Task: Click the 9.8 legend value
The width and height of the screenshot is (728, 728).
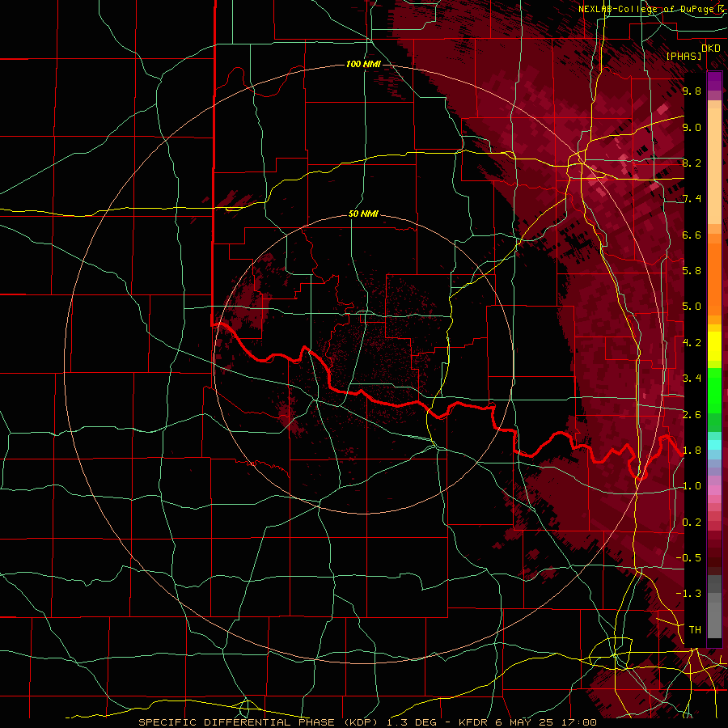Action: coord(692,91)
